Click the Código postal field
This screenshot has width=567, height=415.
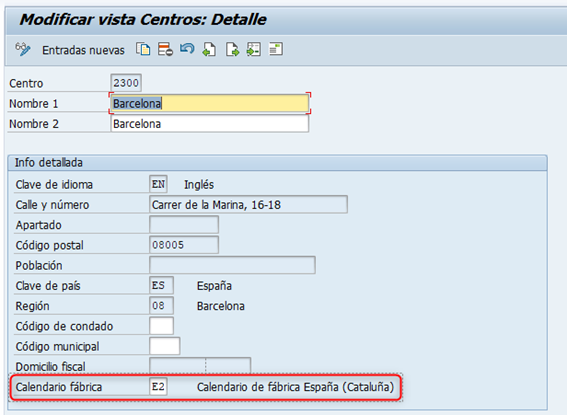(x=184, y=245)
